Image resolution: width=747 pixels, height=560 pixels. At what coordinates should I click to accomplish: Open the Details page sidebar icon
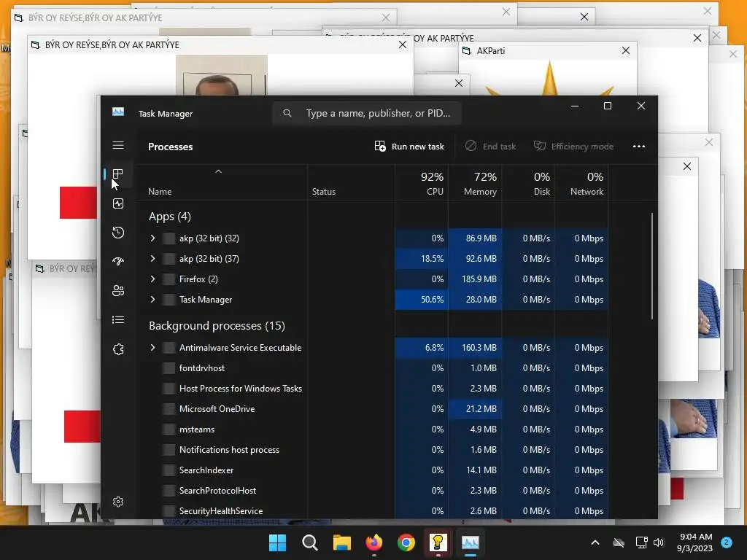click(x=118, y=320)
